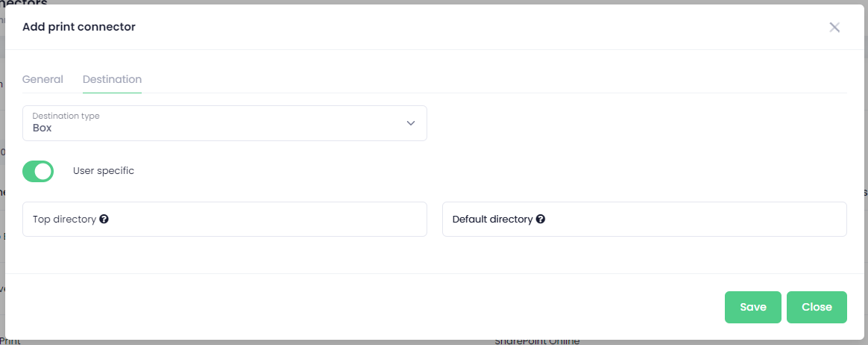Viewport: 868px width, 345px height.
Task: Click the Destination type field label
Action: click(66, 116)
